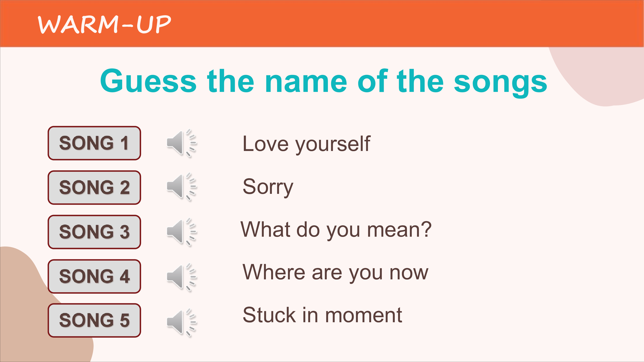Click the SONG 1 button
Viewport: 644px width, 362px height.
tap(94, 143)
